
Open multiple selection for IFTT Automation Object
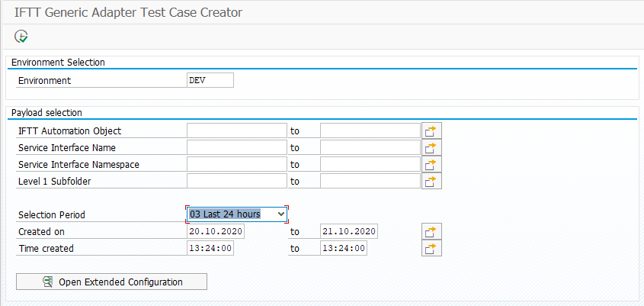(431, 130)
